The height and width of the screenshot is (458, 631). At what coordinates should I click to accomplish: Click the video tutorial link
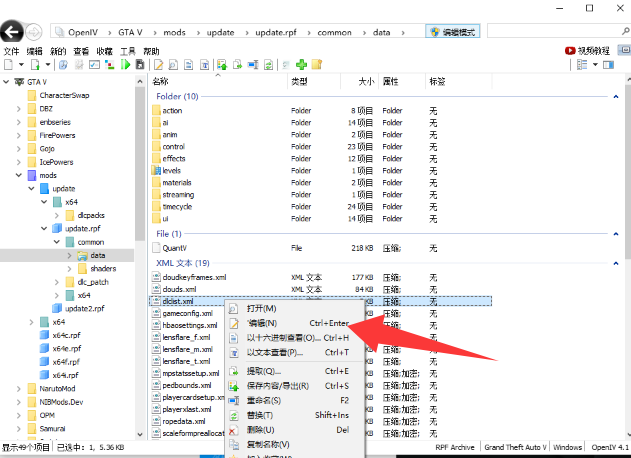coord(588,50)
